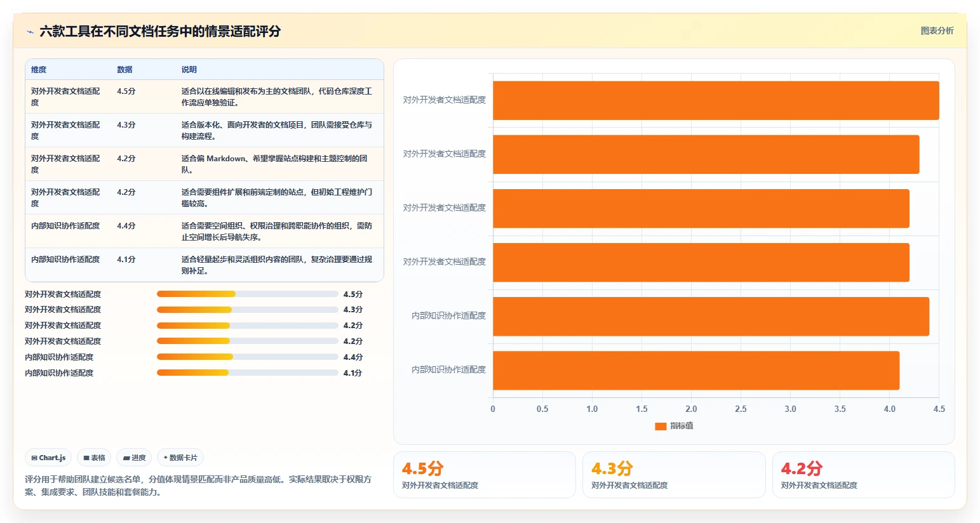
Task: Click the chart bar reaching 4.5
Action: point(716,100)
